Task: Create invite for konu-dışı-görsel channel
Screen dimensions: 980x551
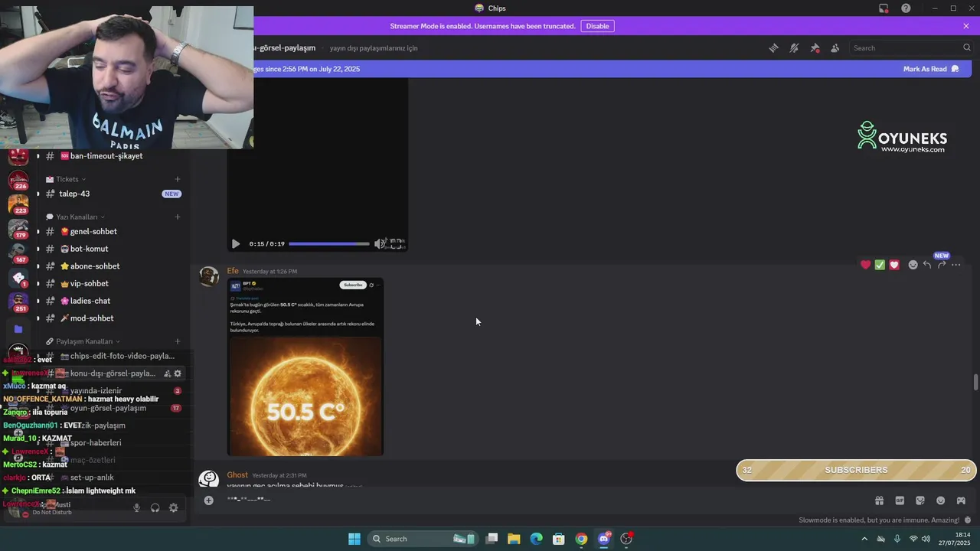Action: (167, 373)
